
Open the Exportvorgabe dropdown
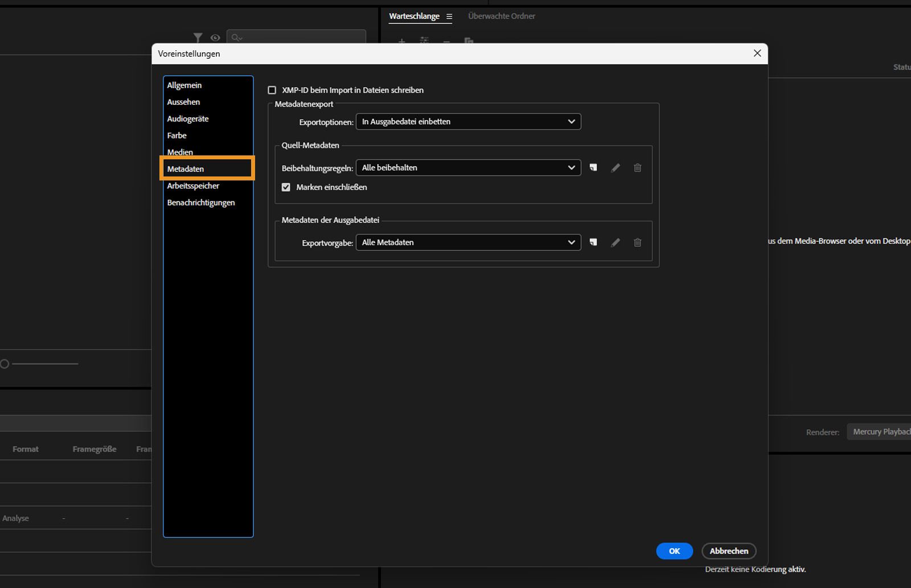click(469, 242)
